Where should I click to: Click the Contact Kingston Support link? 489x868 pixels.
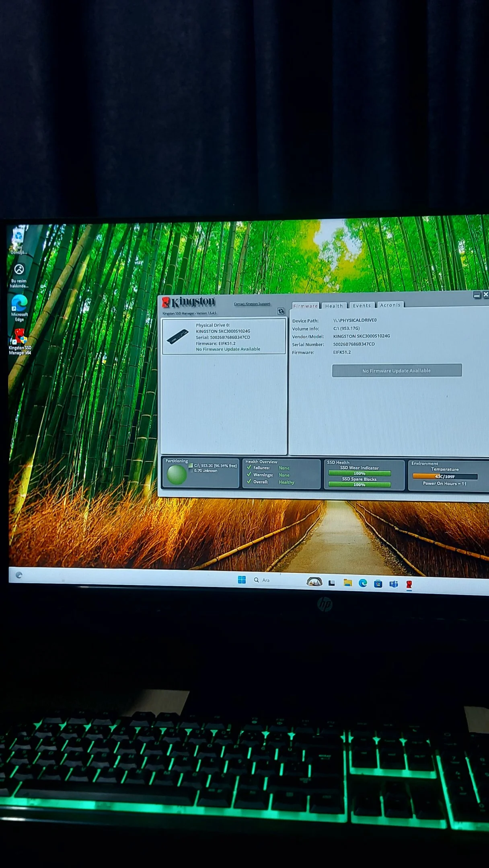pyautogui.click(x=252, y=304)
